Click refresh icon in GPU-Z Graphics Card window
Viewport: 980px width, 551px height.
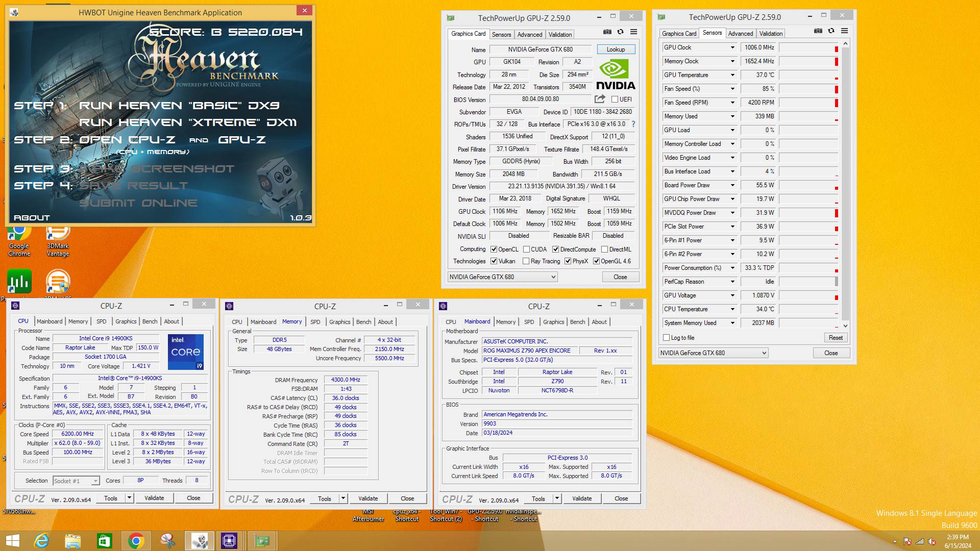tap(620, 32)
